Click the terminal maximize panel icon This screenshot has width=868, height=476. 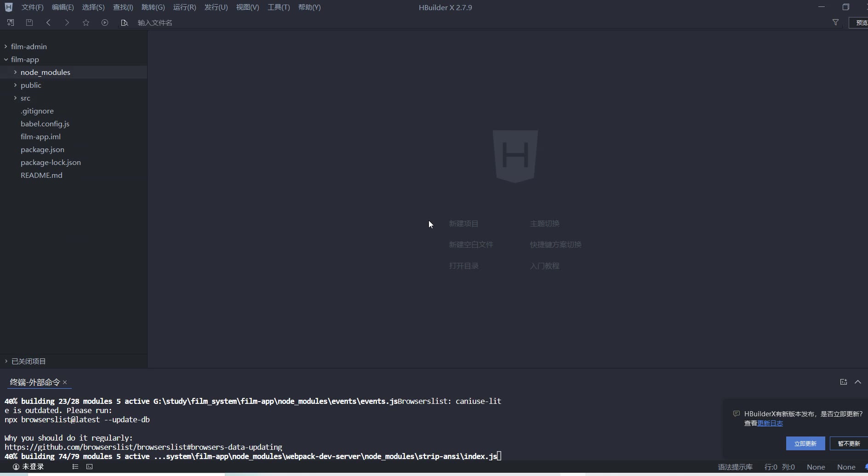pos(843,382)
